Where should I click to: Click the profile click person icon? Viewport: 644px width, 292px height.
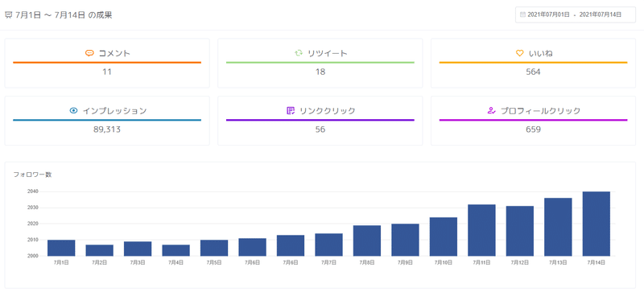491,110
